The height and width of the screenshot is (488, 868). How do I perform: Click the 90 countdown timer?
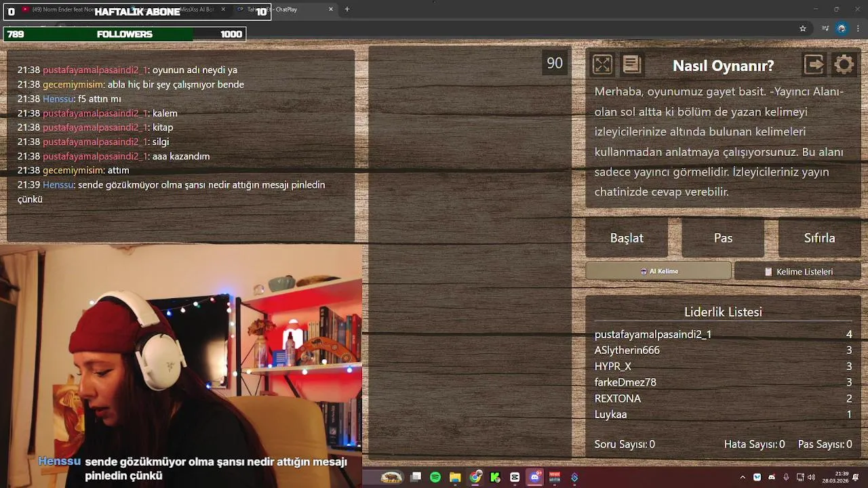pyautogui.click(x=555, y=63)
